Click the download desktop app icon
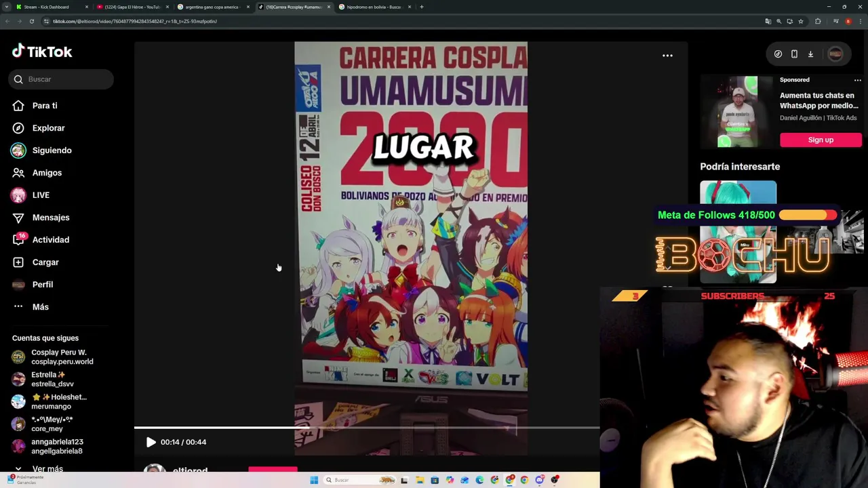Image resolution: width=868 pixels, height=488 pixels. point(810,54)
